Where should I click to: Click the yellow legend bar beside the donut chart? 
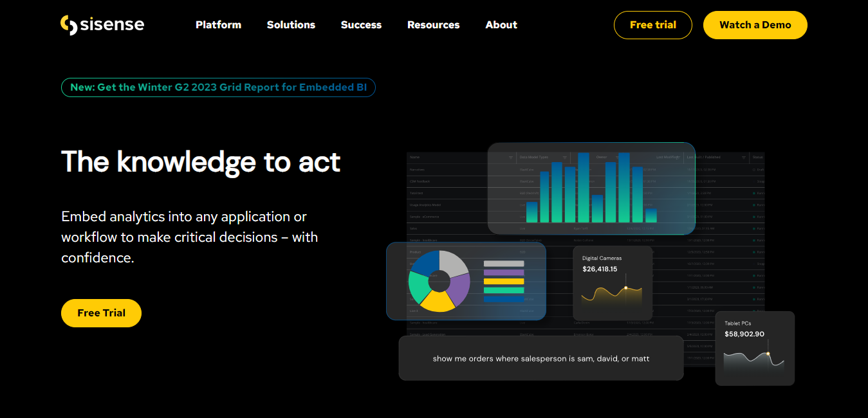click(504, 281)
